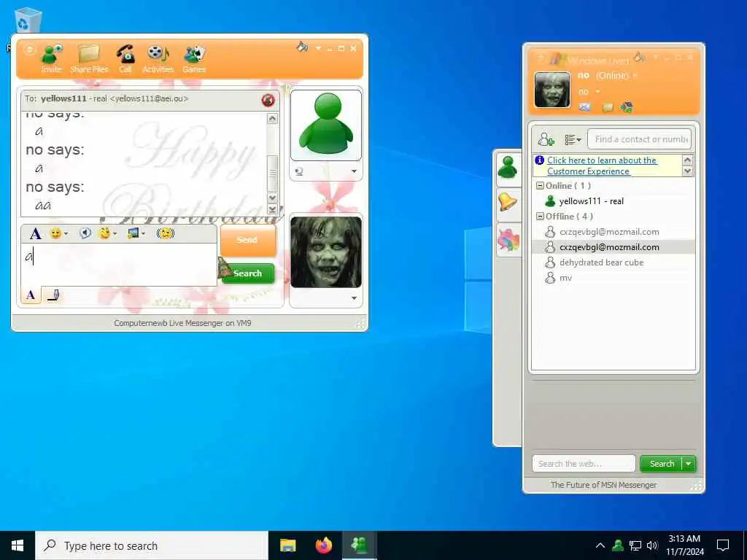Click the Messenger icon in the taskbar

(x=359, y=545)
